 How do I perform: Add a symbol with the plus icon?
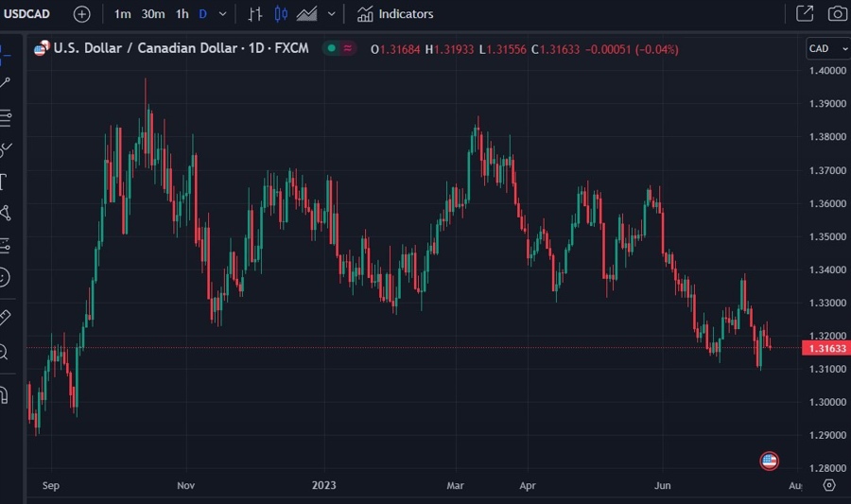coord(82,14)
